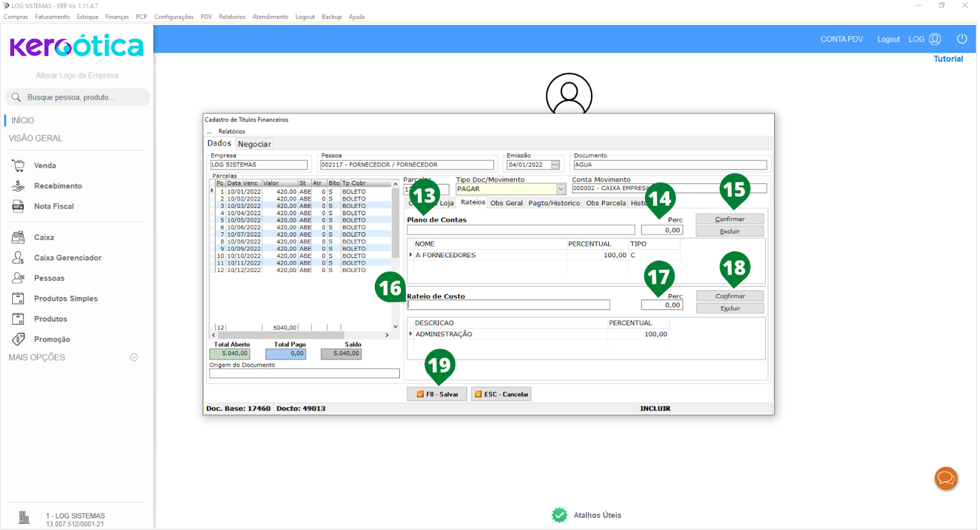Image resolution: width=980 pixels, height=530 pixels.
Task: Click F8 - Salvar button
Action: pos(437,394)
